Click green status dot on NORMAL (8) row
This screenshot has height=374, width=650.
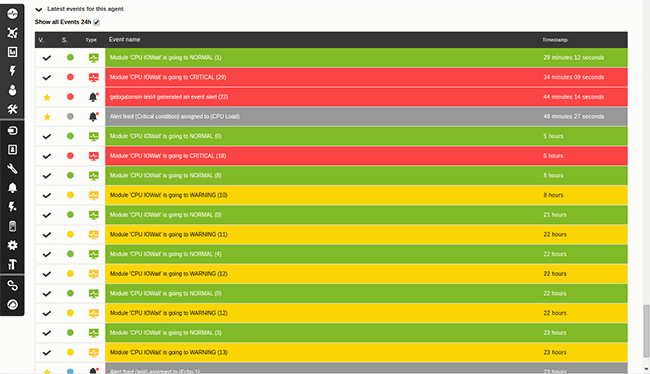click(x=70, y=175)
